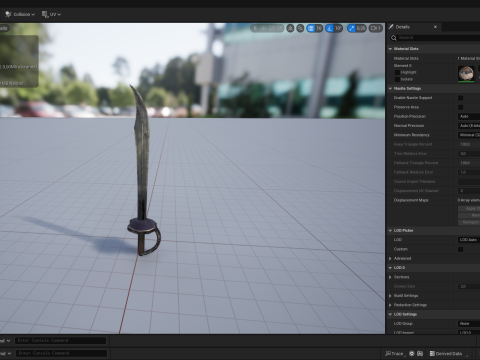Image resolution: width=480 pixels, height=360 pixels.
Task: Click the Material Slots row label
Action: pyautogui.click(x=406, y=59)
